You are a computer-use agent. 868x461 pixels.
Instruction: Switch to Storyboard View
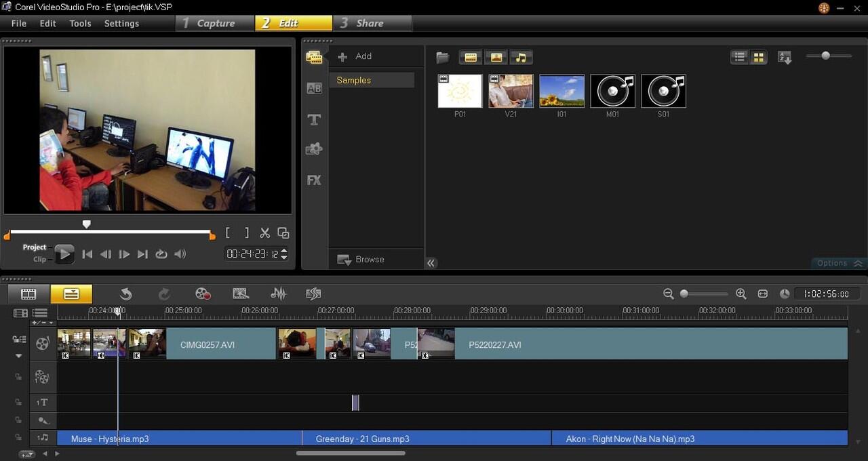click(28, 294)
